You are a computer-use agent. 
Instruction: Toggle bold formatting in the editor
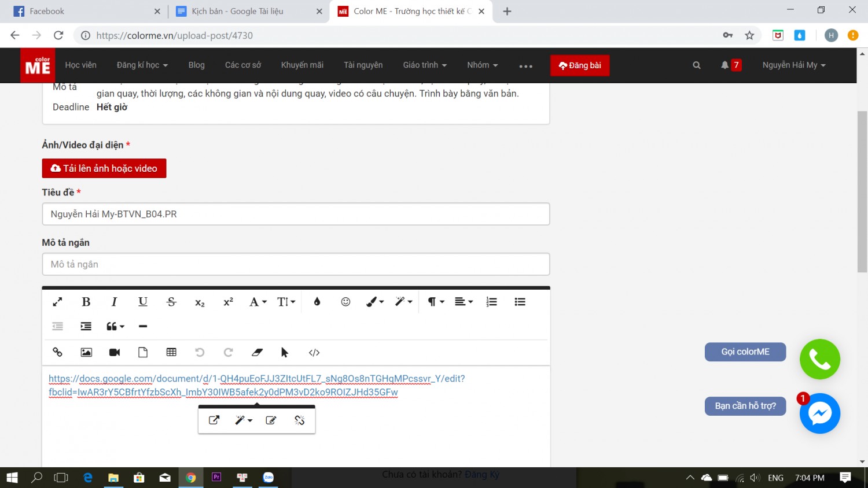86,302
